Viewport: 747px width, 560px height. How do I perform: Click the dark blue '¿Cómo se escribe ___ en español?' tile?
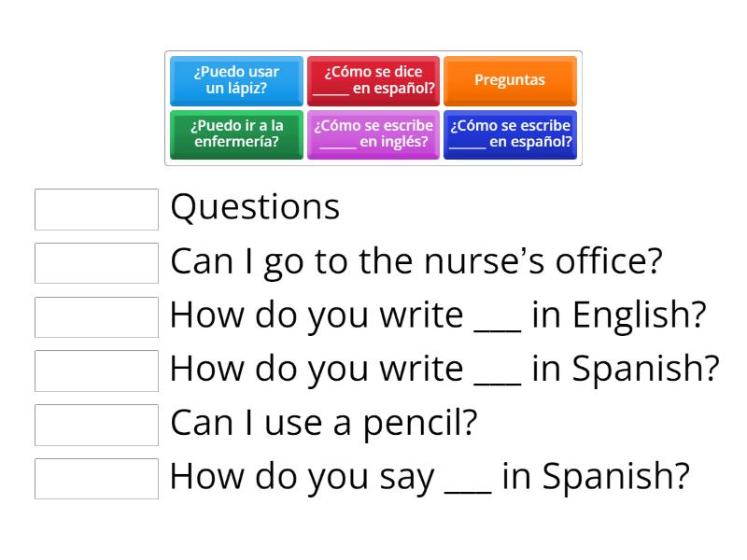pos(510,134)
